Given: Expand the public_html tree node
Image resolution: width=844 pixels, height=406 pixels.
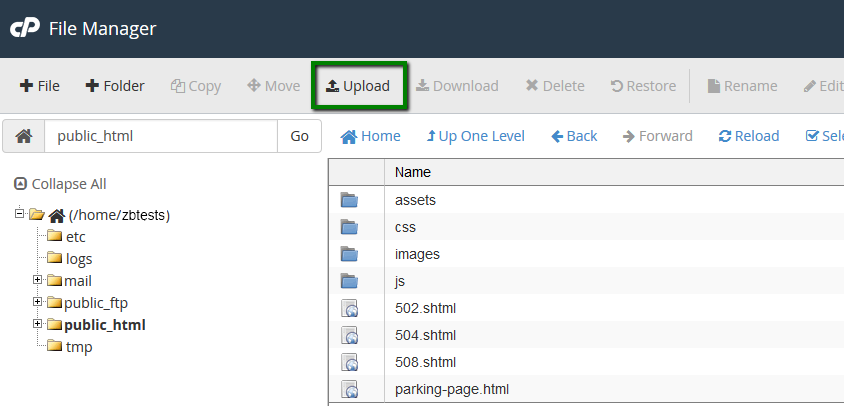Looking at the screenshot, I should [x=38, y=324].
